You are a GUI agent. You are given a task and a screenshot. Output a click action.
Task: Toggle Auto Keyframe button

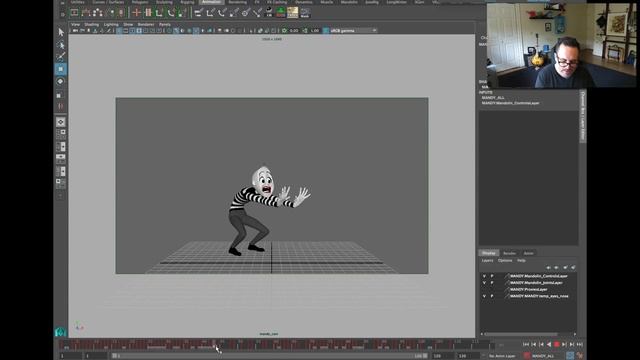[571, 356]
